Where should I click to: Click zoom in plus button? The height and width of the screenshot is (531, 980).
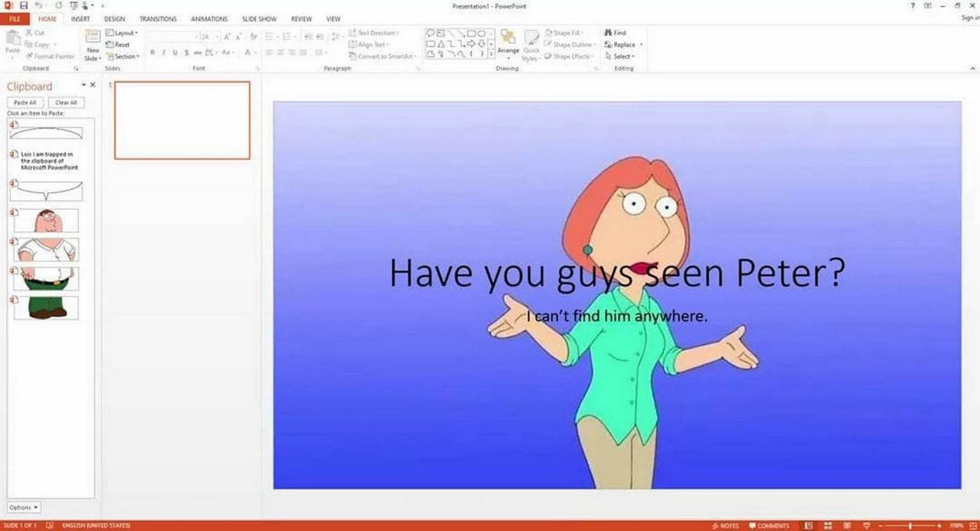(x=939, y=526)
